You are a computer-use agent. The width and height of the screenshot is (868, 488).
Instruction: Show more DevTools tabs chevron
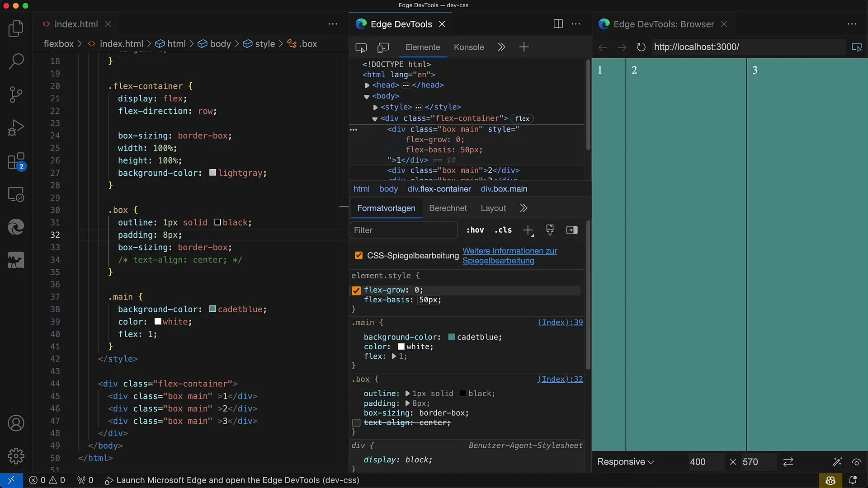(501, 47)
